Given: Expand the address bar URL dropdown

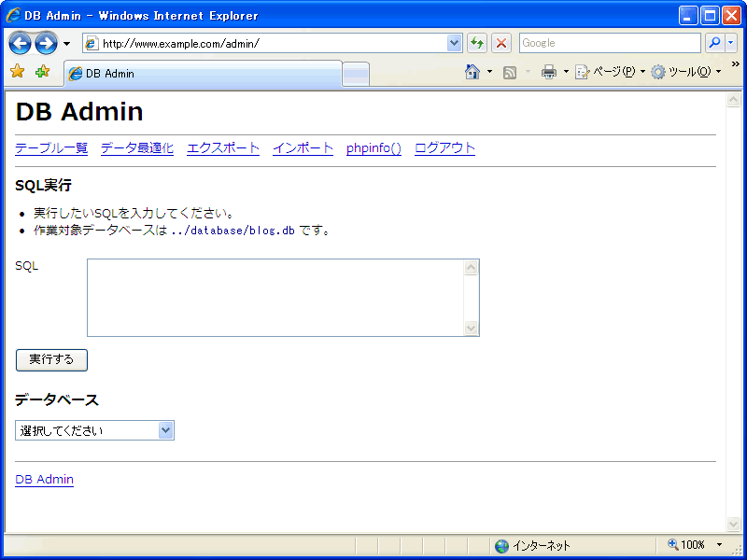Looking at the screenshot, I should (x=455, y=43).
